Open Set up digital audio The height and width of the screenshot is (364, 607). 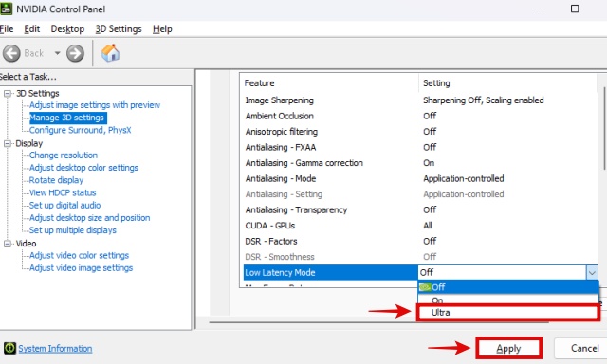(65, 205)
